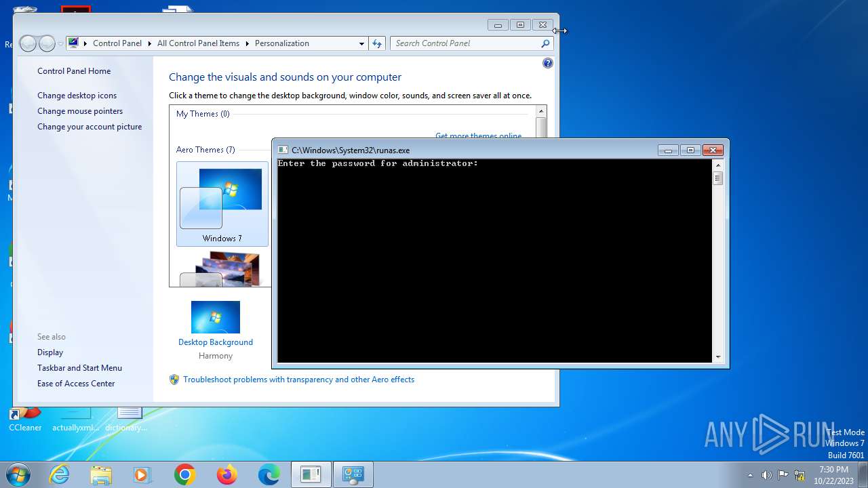Click All Control Panel Items breadcrumb
868x488 pixels.
198,43
